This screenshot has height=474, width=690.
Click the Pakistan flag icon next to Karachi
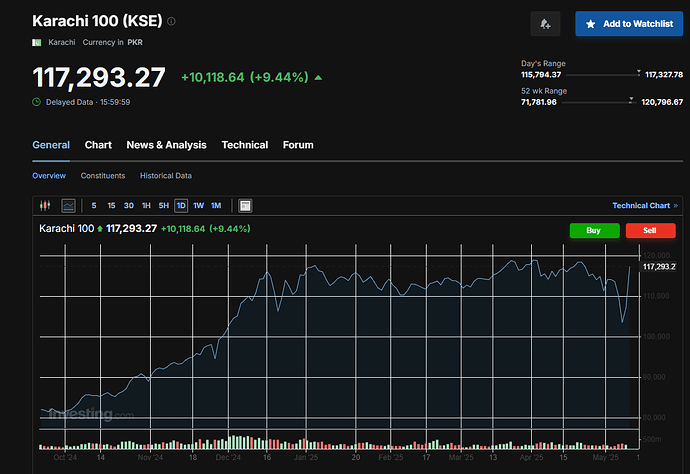37,42
